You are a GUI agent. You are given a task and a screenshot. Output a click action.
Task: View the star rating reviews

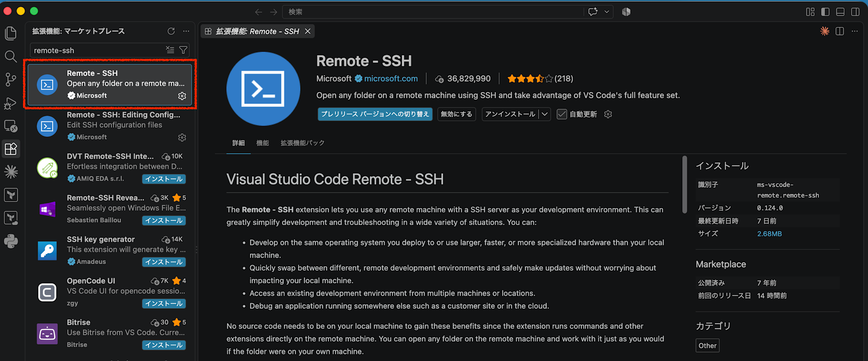540,79
